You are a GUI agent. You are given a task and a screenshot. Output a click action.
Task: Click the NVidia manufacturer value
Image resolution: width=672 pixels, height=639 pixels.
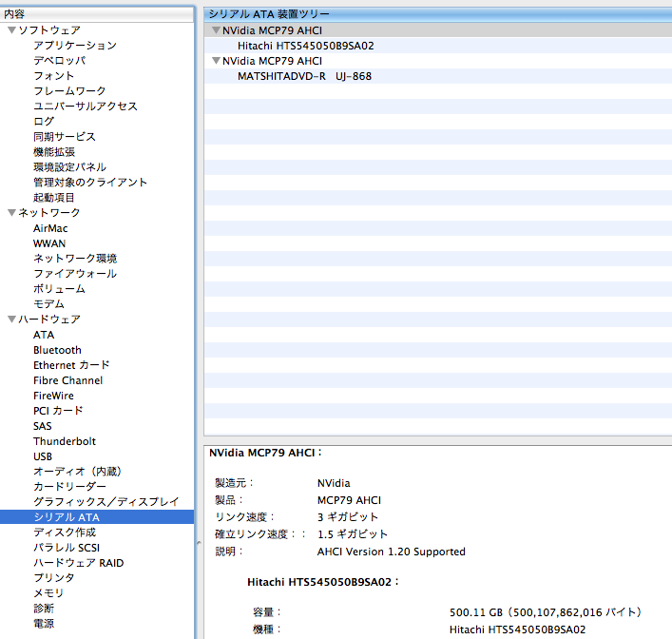pos(334,483)
